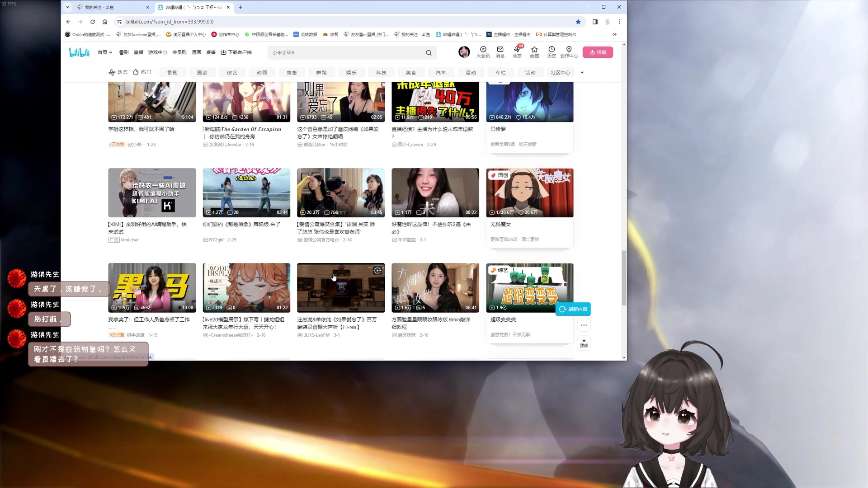Open the browser side panel
868x488 pixels.
pos(595,22)
